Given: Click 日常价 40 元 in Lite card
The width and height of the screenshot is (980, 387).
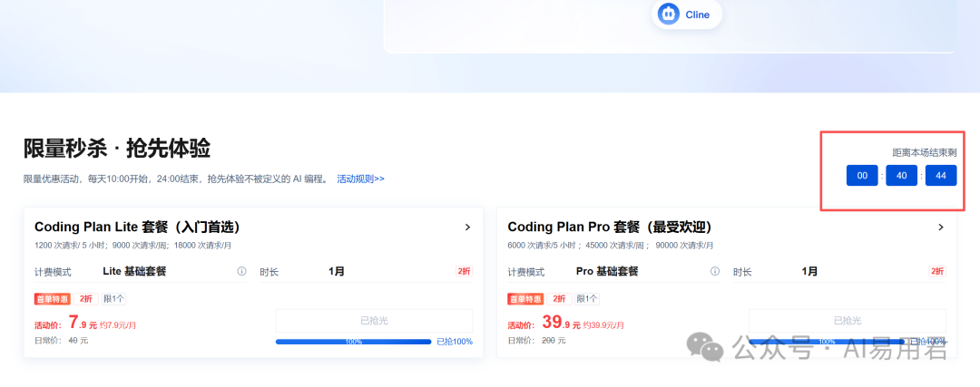Looking at the screenshot, I should [x=62, y=341].
